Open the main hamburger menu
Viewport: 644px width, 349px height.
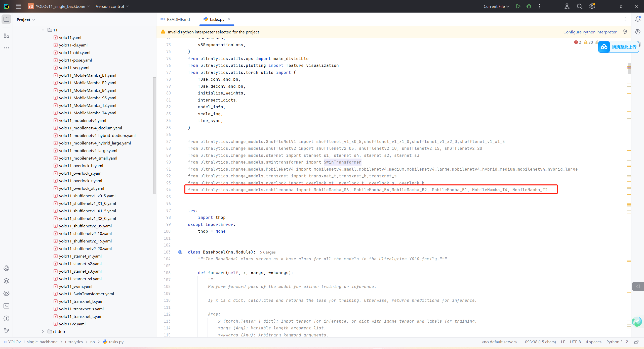[18, 6]
